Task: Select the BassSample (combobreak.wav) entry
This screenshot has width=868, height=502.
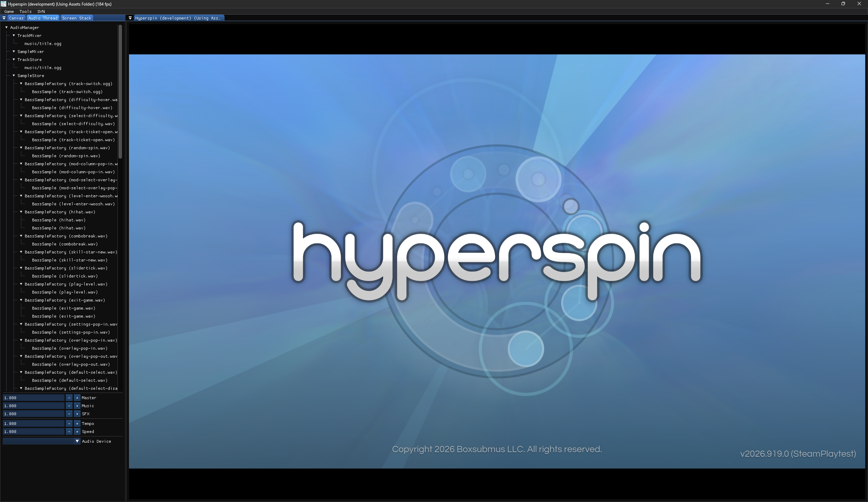Action: (x=65, y=244)
